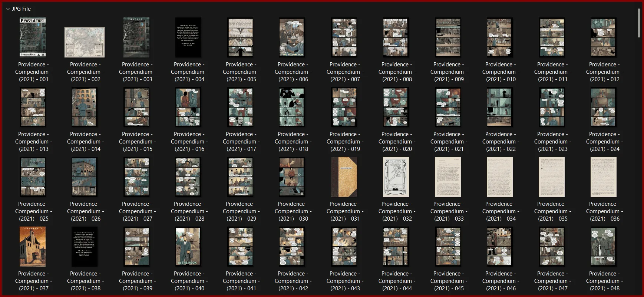Select handwritten page thumbnail 034
644x297 pixels.
pos(500,177)
